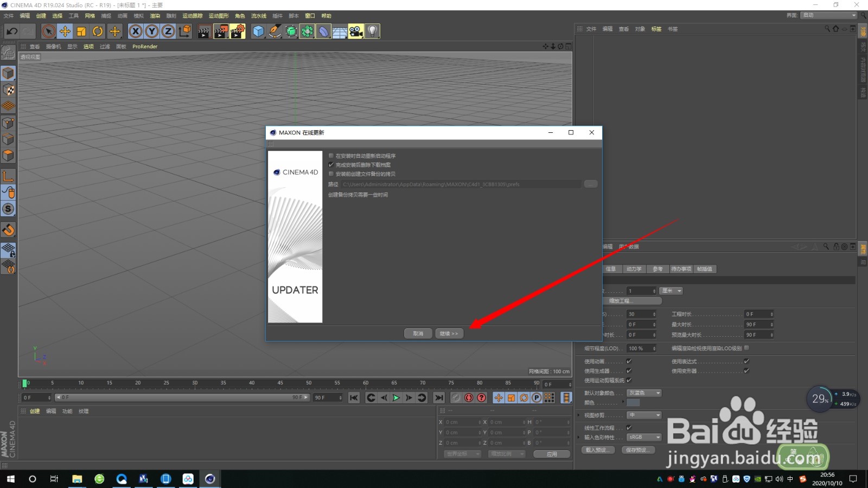Click path browse button in updater
868x488 pixels.
(591, 184)
